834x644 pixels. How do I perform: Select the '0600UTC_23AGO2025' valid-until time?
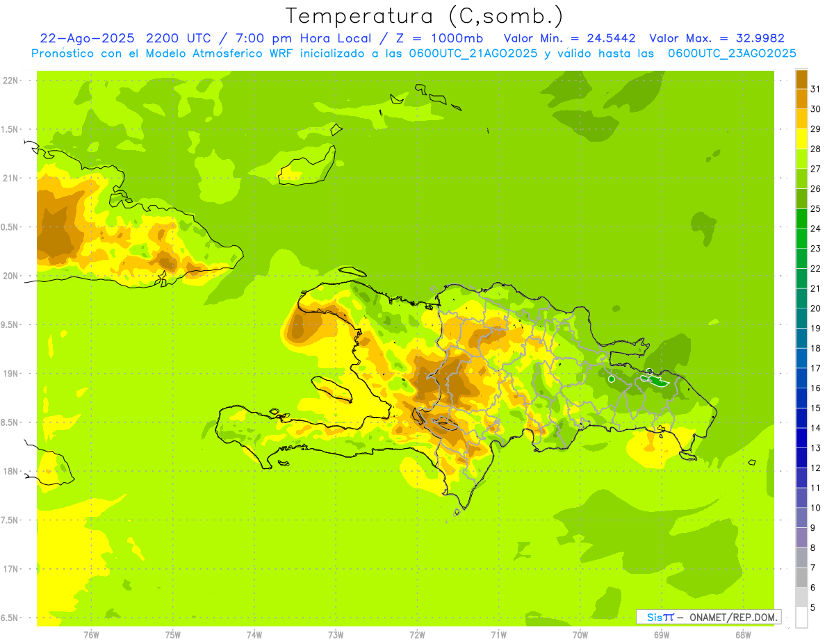pos(732,53)
